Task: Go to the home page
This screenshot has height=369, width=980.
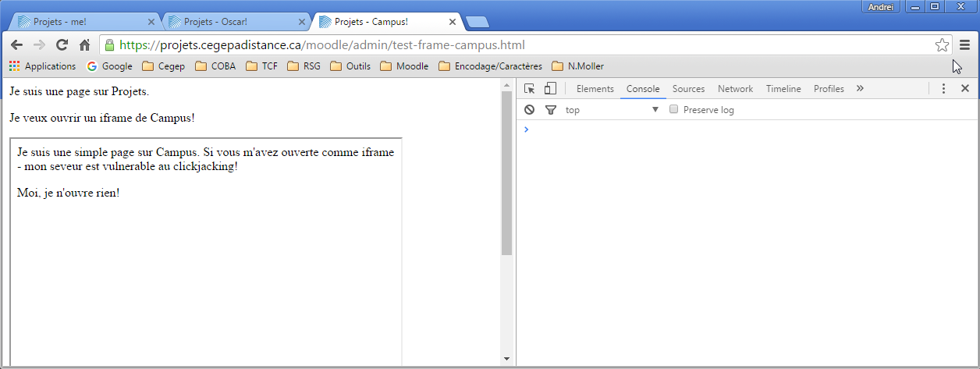Action: [84, 45]
